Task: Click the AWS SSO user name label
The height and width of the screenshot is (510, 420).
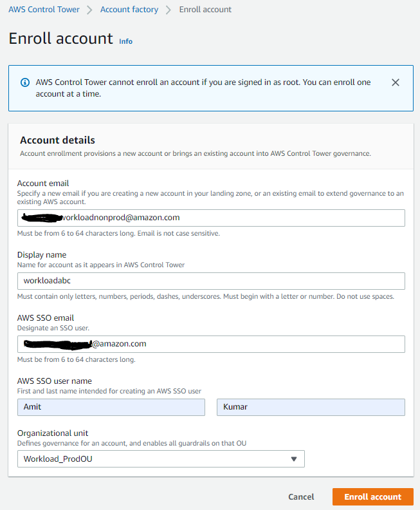Action: pyautogui.click(x=54, y=381)
